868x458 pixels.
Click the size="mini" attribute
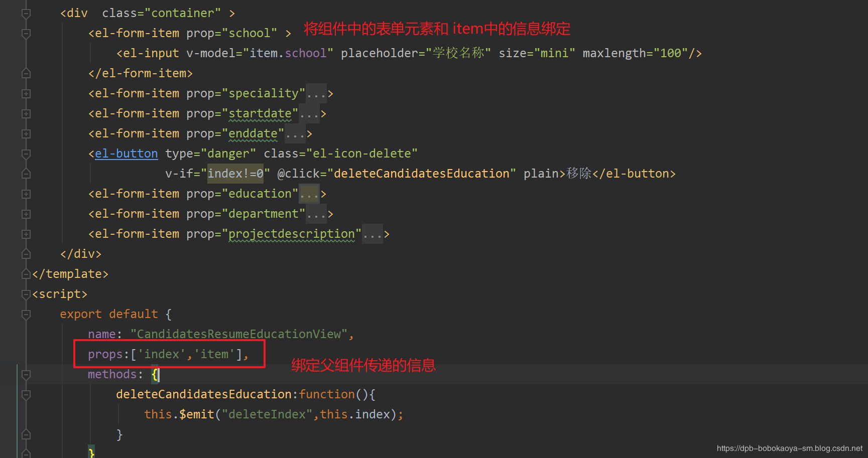click(537, 53)
